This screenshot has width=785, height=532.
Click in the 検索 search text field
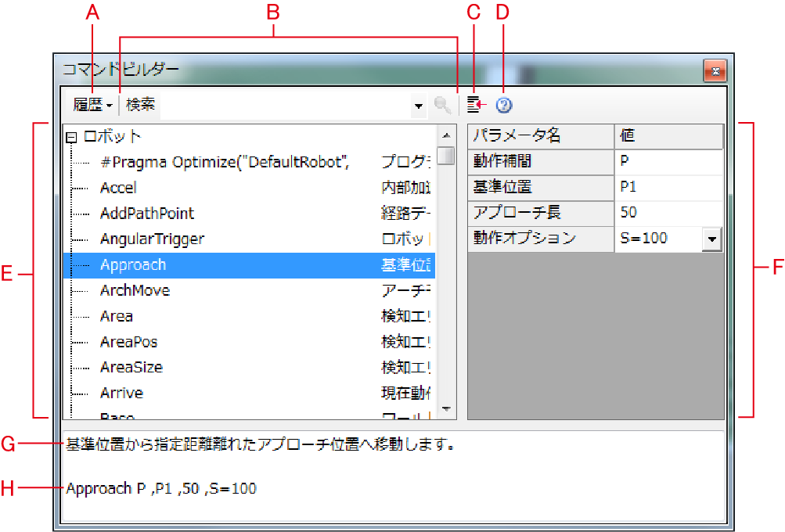(282, 105)
